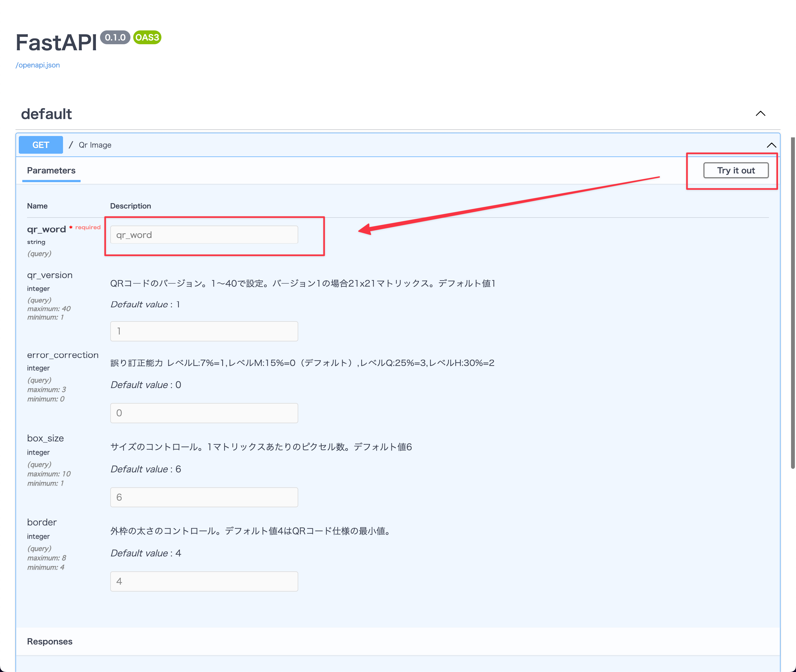The width and height of the screenshot is (796, 672).
Task: Click the border parameter name
Action: (x=42, y=522)
